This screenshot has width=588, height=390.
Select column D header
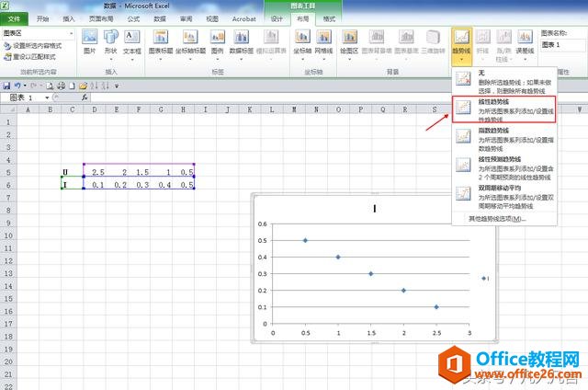click(94, 109)
